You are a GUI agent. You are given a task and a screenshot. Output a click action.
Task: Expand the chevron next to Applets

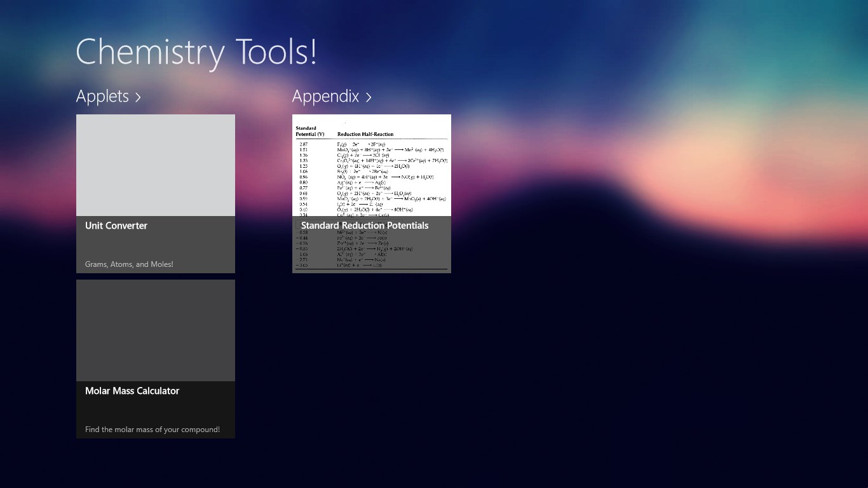click(138, 97)
